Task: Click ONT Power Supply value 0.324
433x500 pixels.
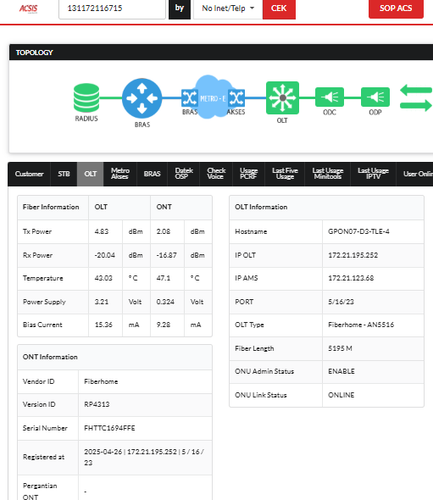Action: (x=165, y=302)
